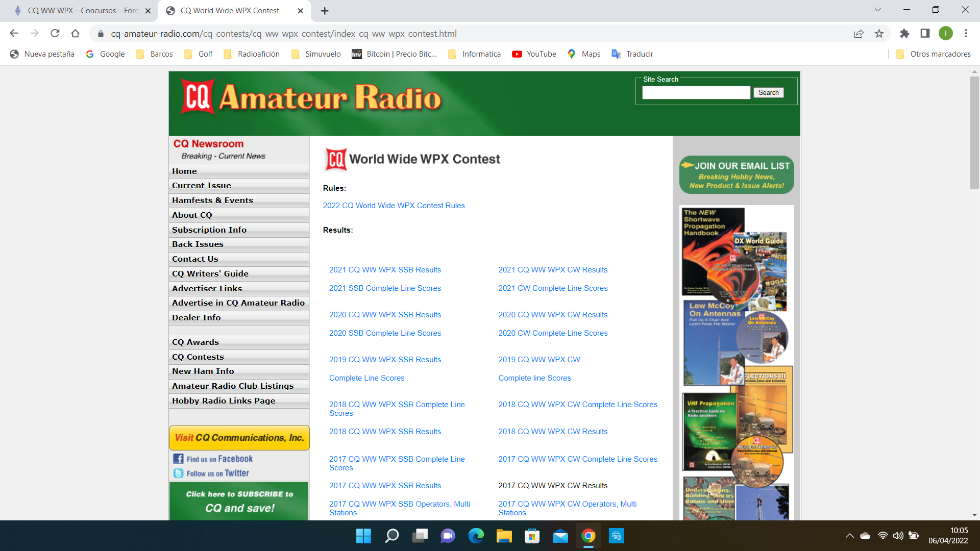Open File Explorer from taskbar

click(504, 536)
